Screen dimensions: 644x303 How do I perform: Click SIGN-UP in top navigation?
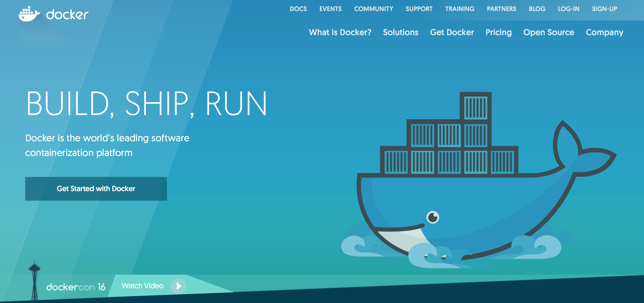[x=604, y=9]
